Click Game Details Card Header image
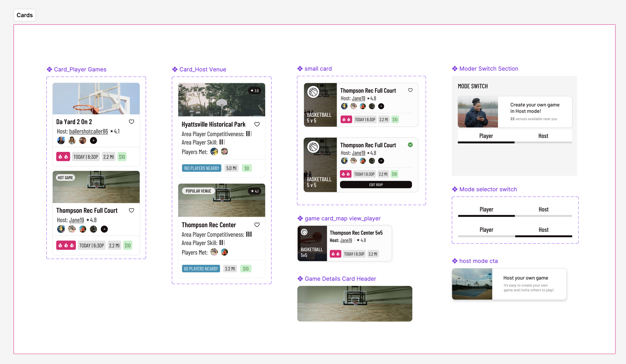This screenshot has width=626, height=364. pyautogui.click(x=355, y=303)
